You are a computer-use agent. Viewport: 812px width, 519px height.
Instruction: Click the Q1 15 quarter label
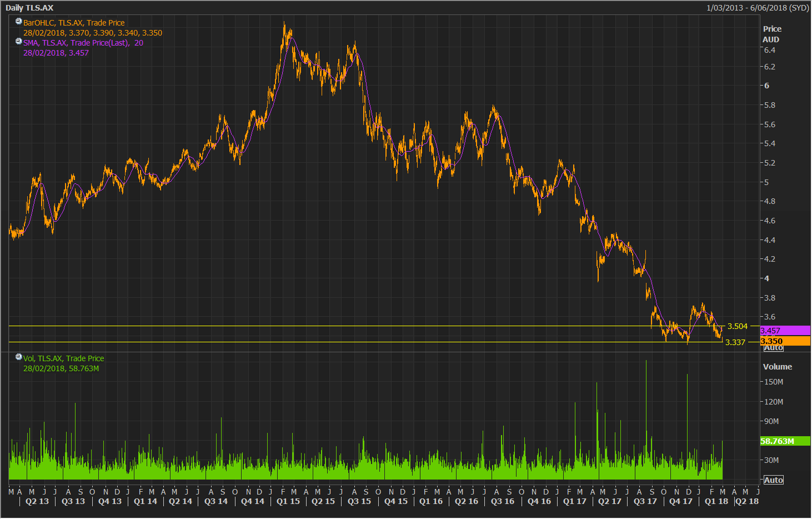288,501
